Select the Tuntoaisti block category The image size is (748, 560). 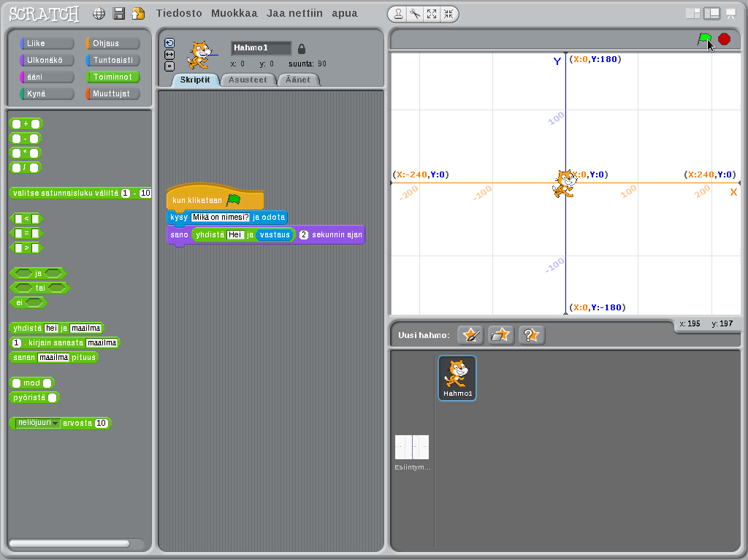pyautogui.click(x=112, y=60)
